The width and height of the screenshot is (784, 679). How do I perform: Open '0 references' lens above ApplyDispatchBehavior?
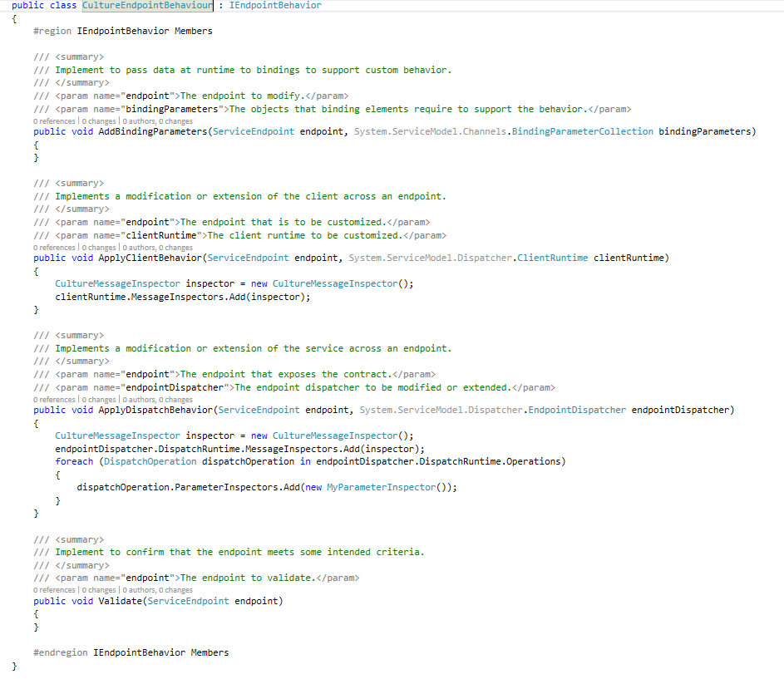coord(54,400)
